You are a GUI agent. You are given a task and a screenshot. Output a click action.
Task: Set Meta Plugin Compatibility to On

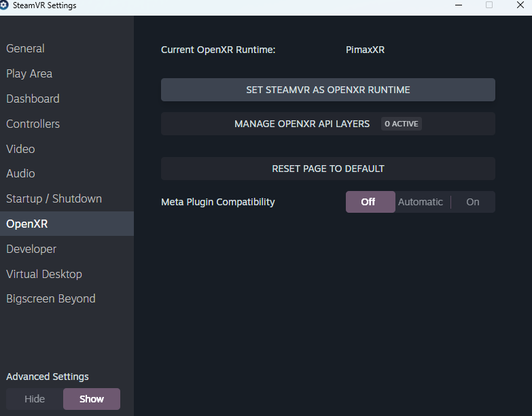(473, 202)
